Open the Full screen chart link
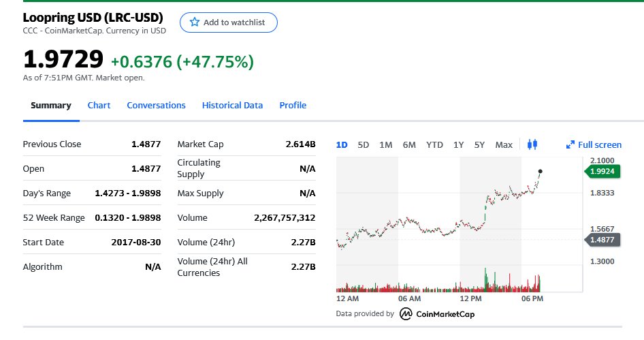 (x=594, y=144)
